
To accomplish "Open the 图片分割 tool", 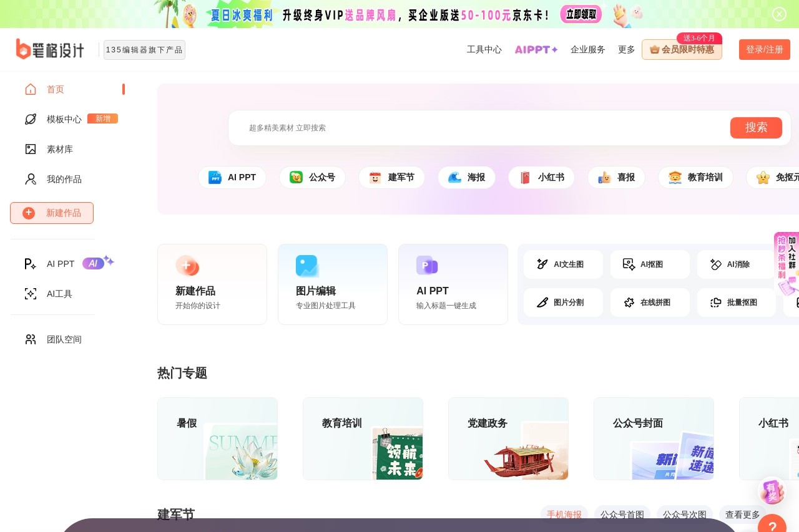I will [563, 302].
